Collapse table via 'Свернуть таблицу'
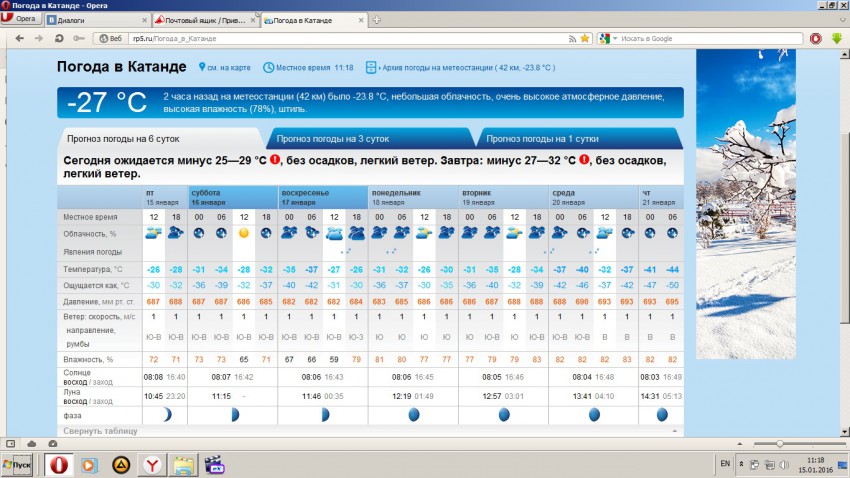 (101, 431)
